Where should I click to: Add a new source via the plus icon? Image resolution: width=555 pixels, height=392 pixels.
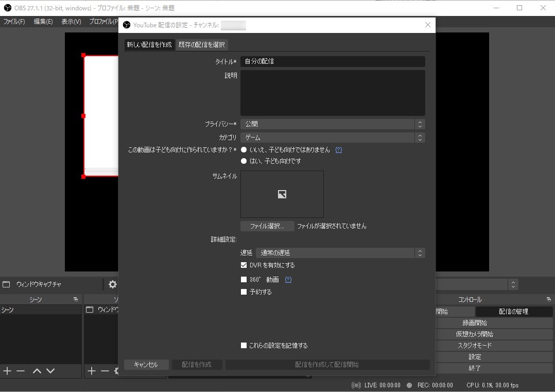pos(91,370)
